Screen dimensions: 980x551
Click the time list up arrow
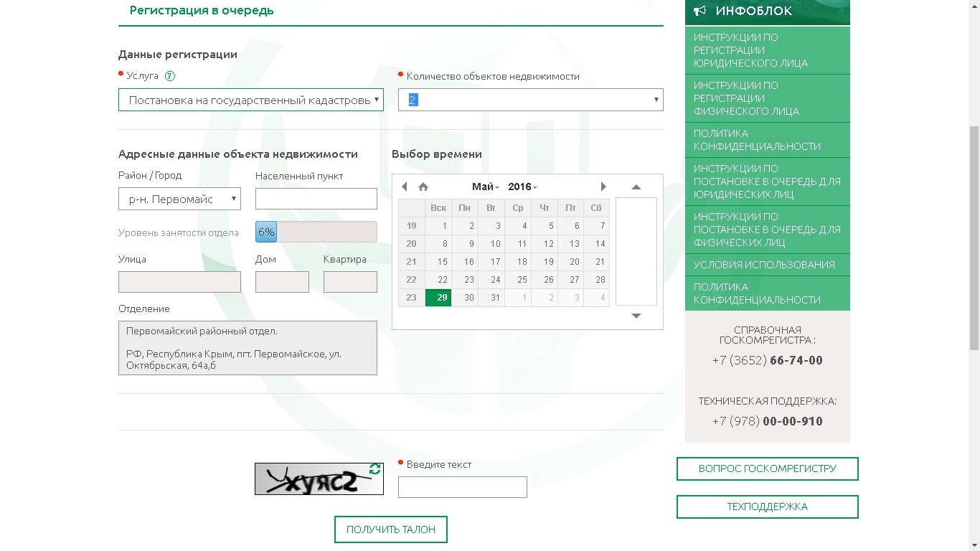tap(636, 187)
